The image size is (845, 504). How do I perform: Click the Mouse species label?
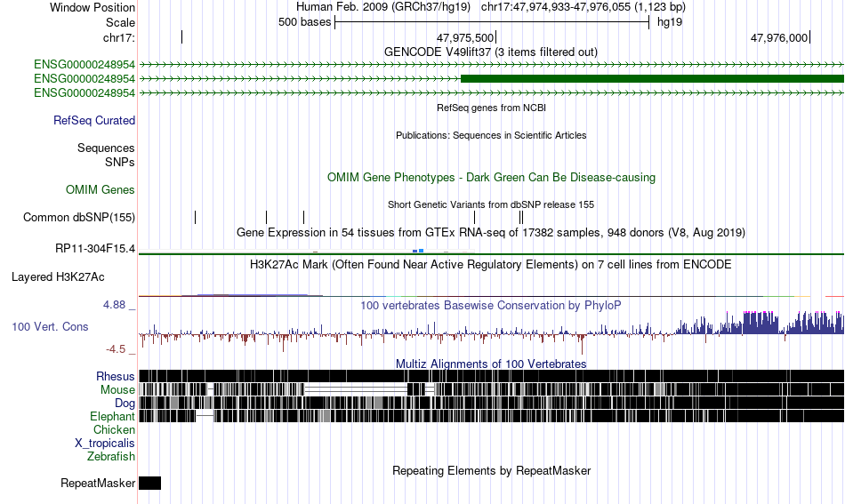pyautogui.click(x=117, y=390)
